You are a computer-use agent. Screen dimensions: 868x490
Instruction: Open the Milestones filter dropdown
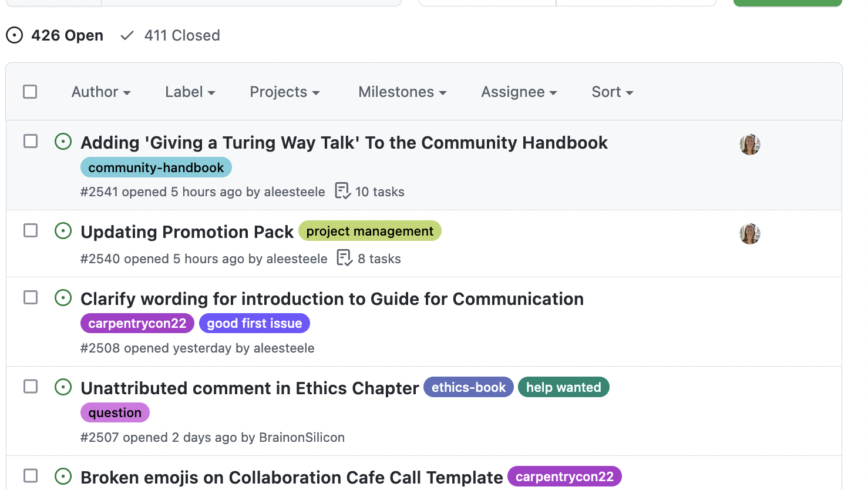click(x=402, y=92)
